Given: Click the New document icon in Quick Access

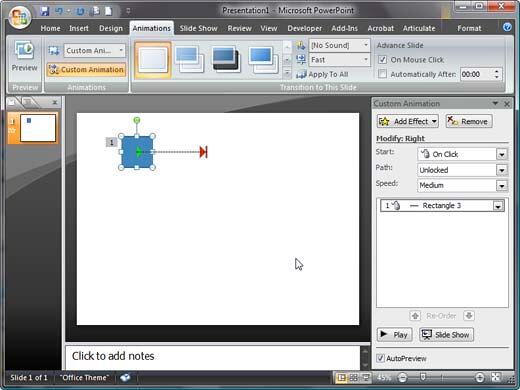Looking at the screenshot, I should point(108,11).
